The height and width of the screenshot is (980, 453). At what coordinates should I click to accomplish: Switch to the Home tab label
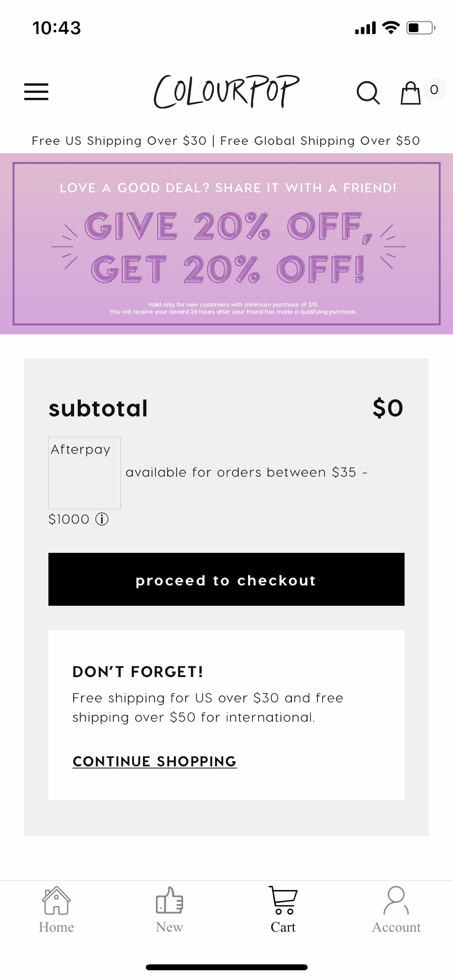(x=56, y=927)
